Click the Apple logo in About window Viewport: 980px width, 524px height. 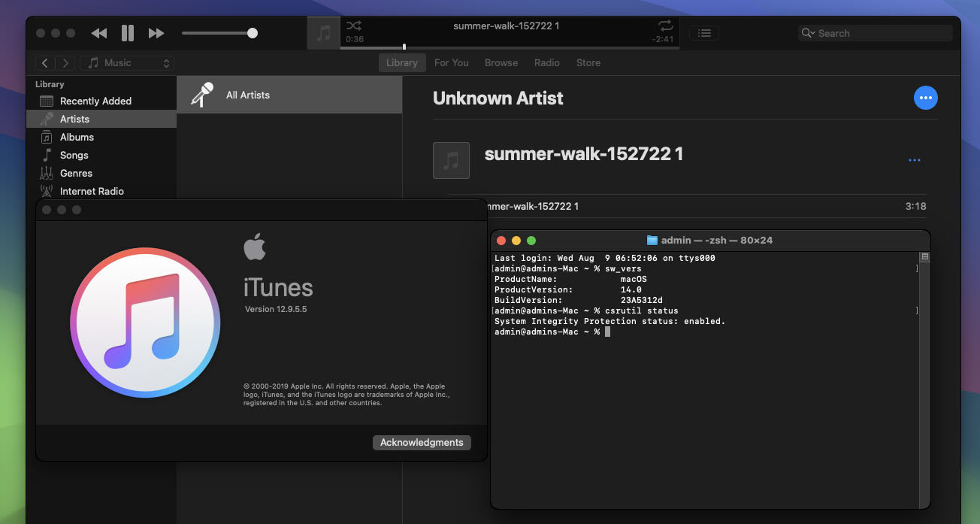(255, 247)
